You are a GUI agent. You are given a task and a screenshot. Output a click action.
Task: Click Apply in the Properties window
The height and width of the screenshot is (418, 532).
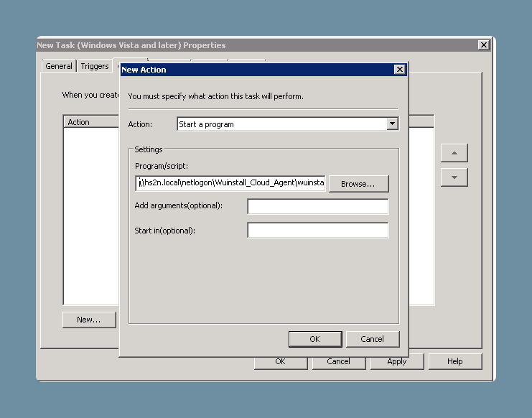(x=397, y=362)
